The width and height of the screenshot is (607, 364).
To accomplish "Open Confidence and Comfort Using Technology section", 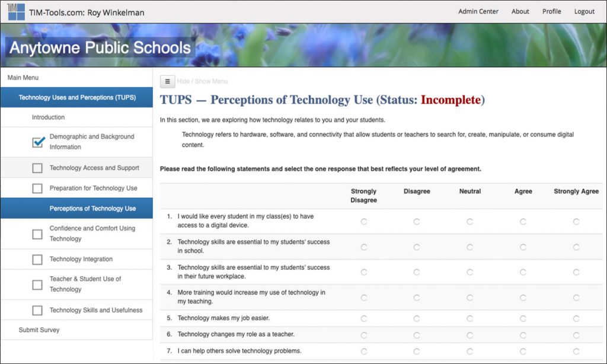I will pos(92,234).
